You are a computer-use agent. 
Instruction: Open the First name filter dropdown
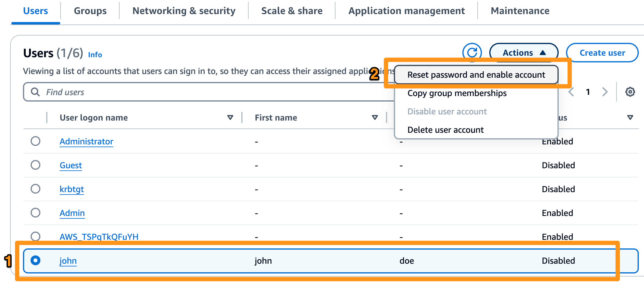[x=374, y=117]
